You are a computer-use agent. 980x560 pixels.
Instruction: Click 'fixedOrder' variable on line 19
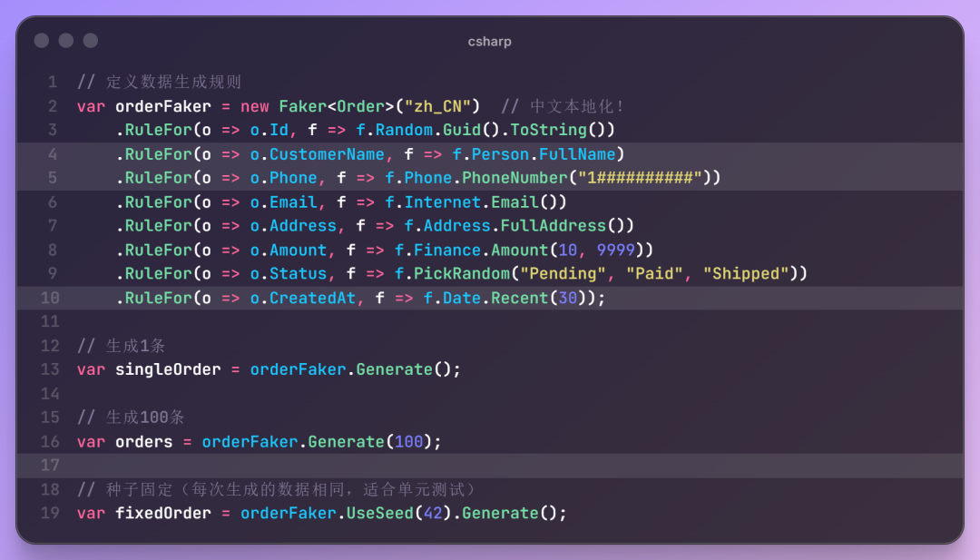(163, 513)
